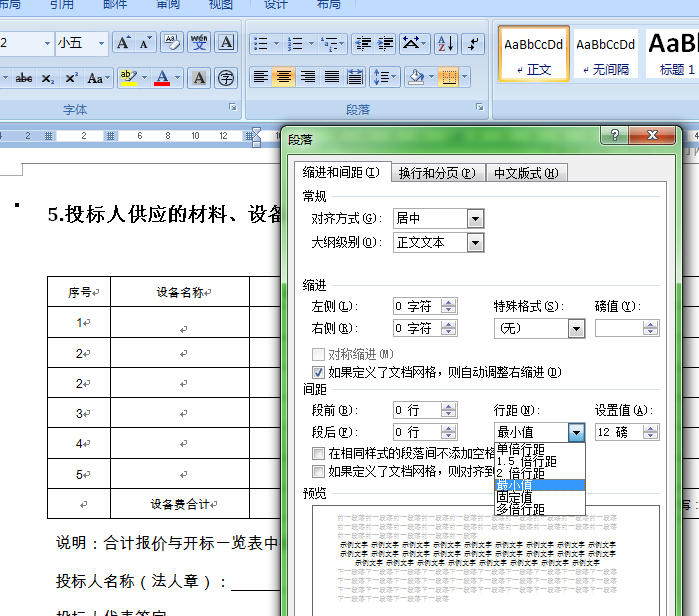Align text left
Image resolution: width=699 pixels, height=616 pixels.
(261, 78)
